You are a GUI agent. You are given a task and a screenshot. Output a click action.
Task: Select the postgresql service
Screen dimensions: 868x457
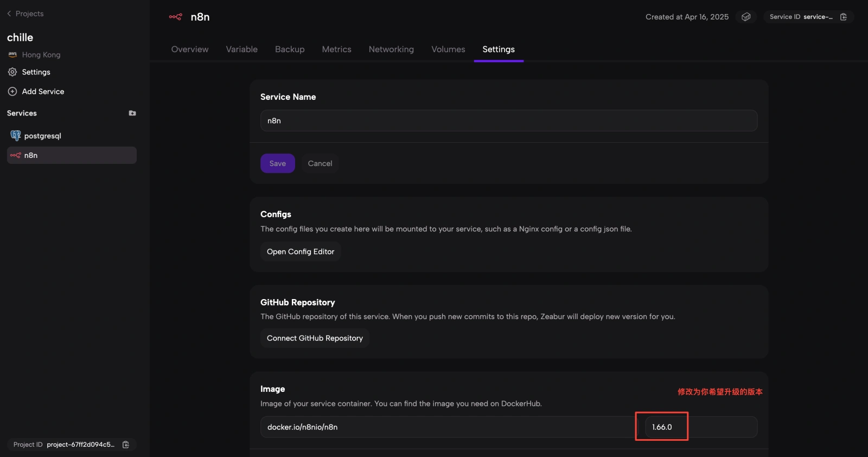(x=42, y=136)
